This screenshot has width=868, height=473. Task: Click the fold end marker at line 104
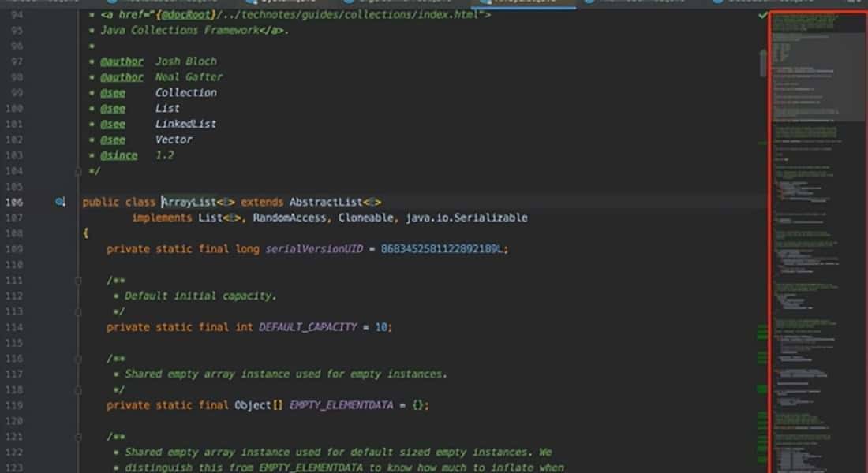(x=78, y=171)
